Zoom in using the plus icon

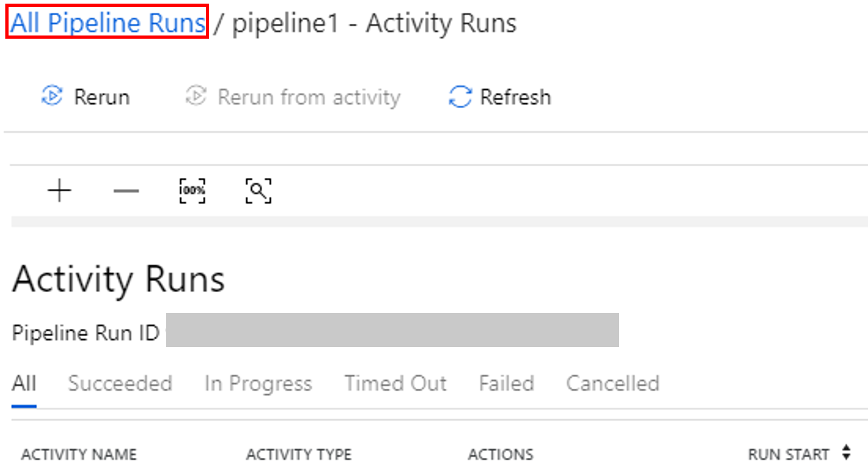(x=59, y=190)
